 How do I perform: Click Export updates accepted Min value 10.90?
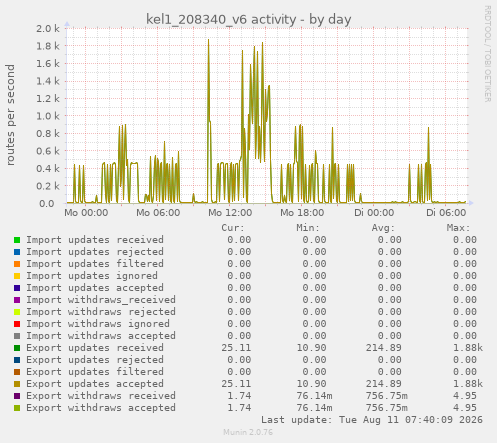(x=312, y=384)
